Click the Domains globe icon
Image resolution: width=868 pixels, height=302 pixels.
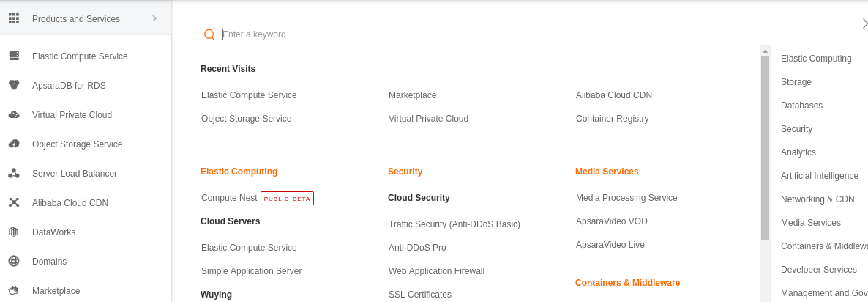point(14,262)
